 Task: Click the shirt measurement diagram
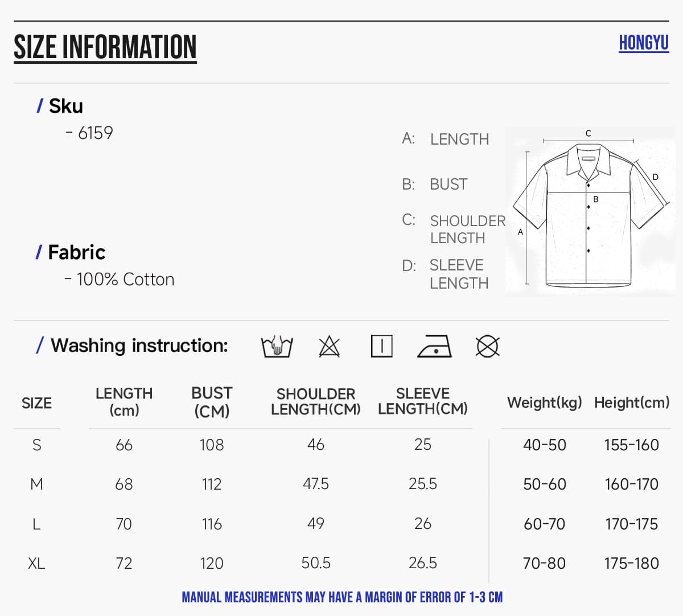(590, 210)
